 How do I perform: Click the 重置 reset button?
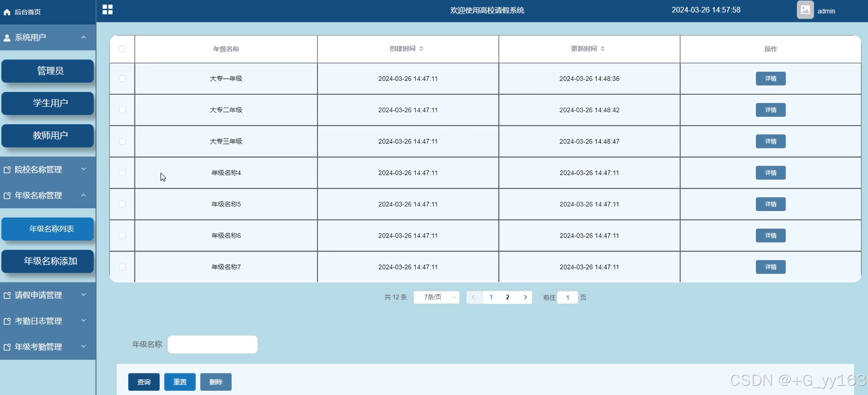(180, 382)
